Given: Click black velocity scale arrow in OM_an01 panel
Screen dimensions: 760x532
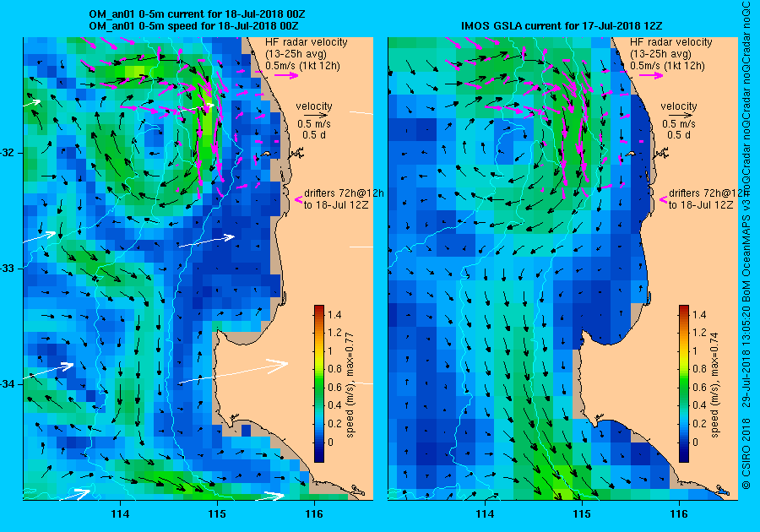Looking at the screenshot, I should click(x=317, y=116).
